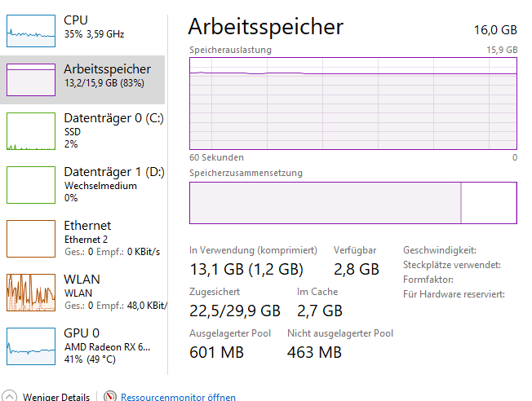The image size is (532, 401).
Task: Open the Datenträger 0 (C:) graph thumbnail
Action: pyautogui.click(x=31, y=131)
